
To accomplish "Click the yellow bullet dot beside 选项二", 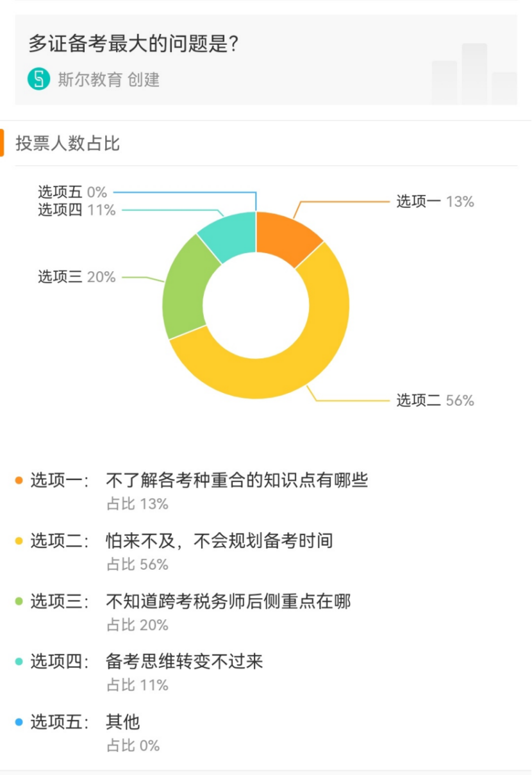I will (x=19, y=541).
